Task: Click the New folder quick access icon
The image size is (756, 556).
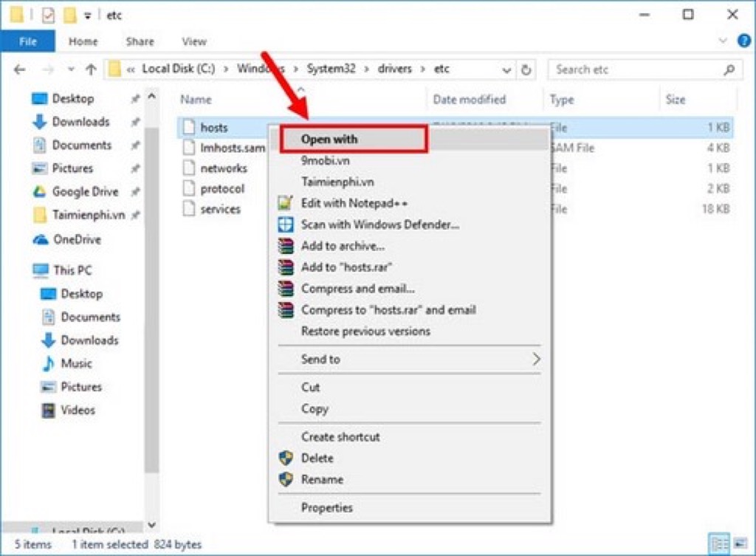Action: click(70, 16)
